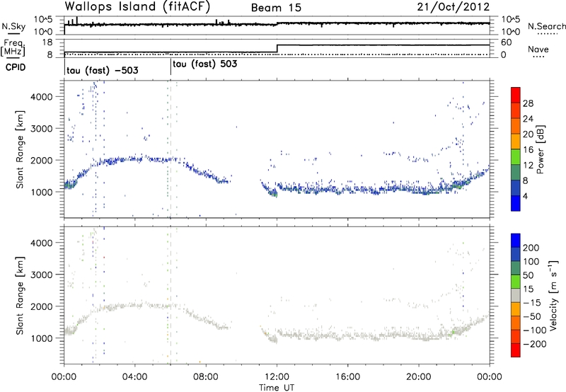The image size is (566, 392).
Task: Pick the light green 12–16 Power color segment
Action: tap(516, 157)
